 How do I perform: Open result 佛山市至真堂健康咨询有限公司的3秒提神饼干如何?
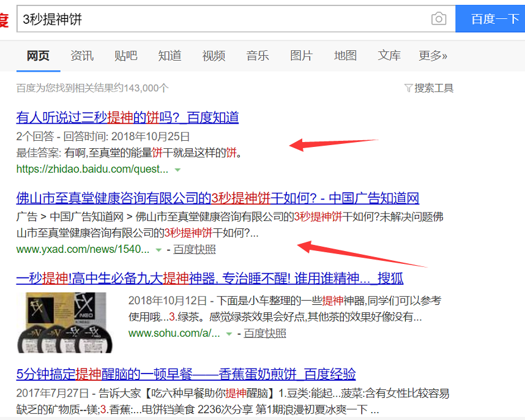[218, 198]
